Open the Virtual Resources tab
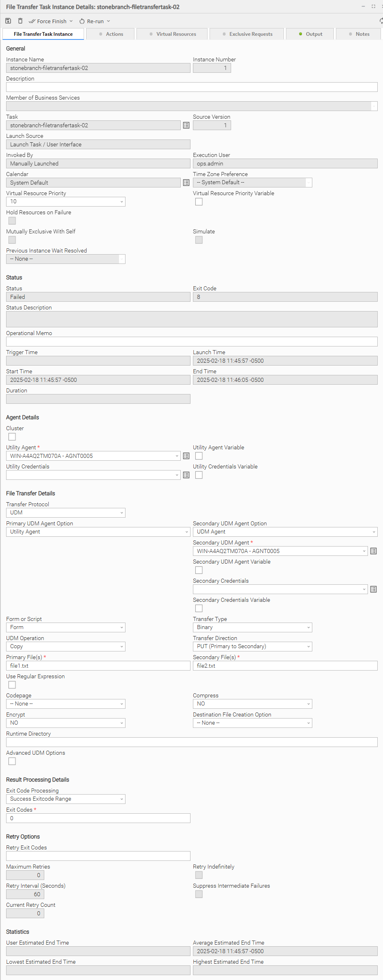 coord(173,34)
